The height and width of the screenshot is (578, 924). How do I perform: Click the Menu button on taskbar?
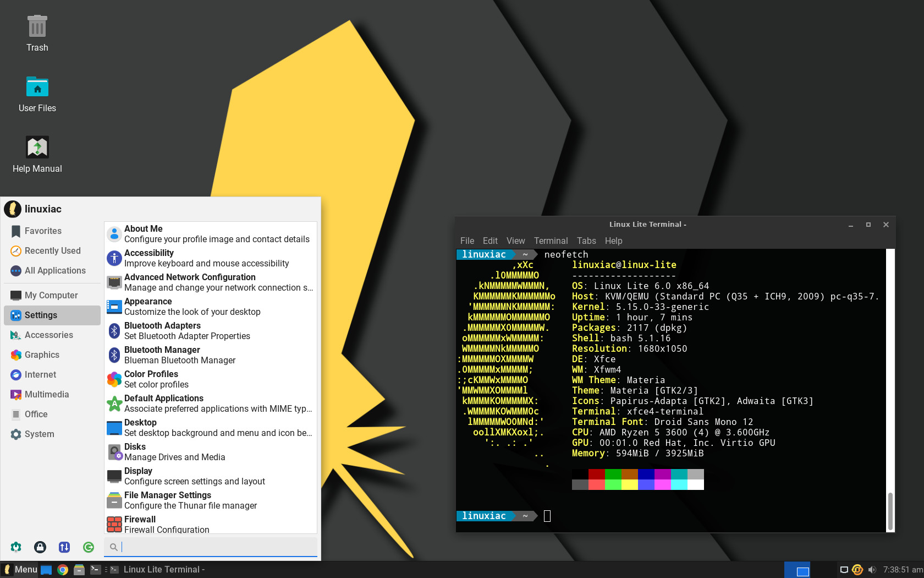[20, 570]
